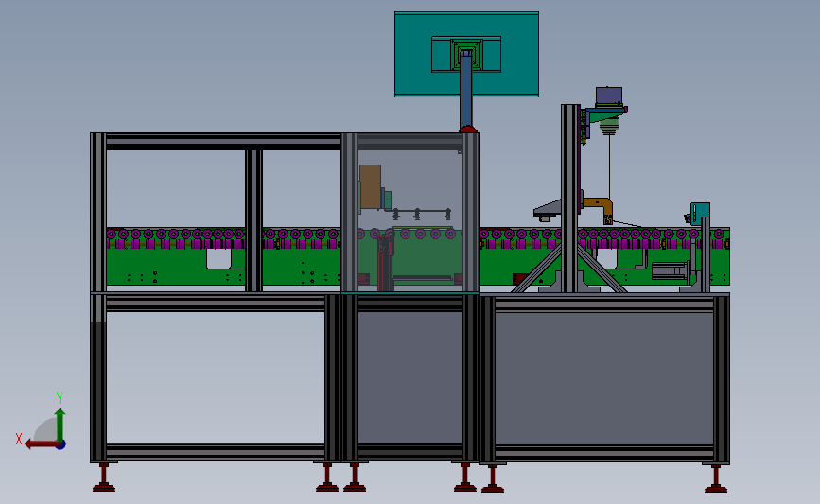The height and width of the screenshot is (504, 820).
Task: Click the red X axis arrow of triad
Action: click(x=41, y=443)
